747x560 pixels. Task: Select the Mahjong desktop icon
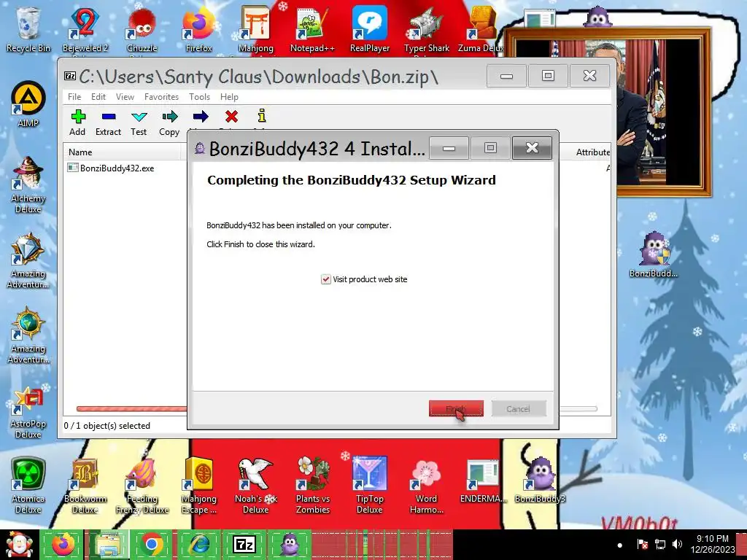pos(256,29)
